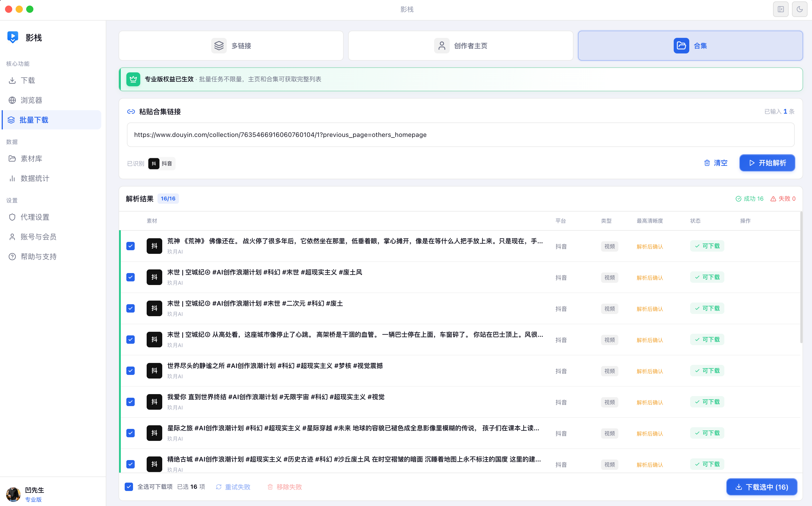Click the 帮助与支持 question mark icon

coord(12,257)
